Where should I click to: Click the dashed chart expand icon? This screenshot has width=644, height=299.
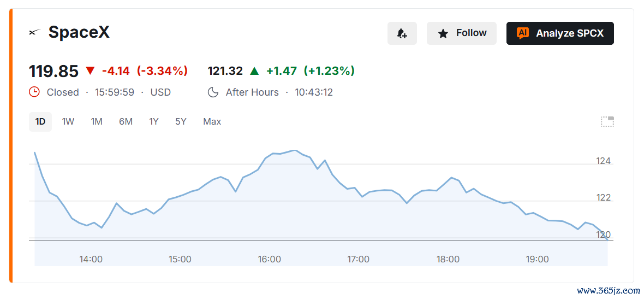coord(607,121)
